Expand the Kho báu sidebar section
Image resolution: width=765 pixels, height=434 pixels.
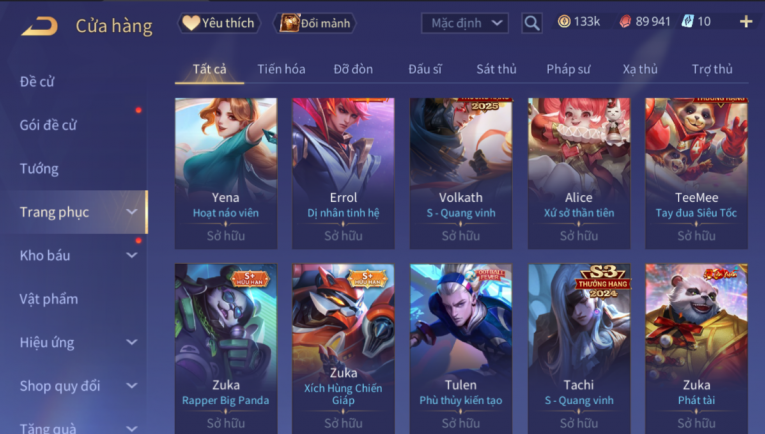[x=132, y=255]
